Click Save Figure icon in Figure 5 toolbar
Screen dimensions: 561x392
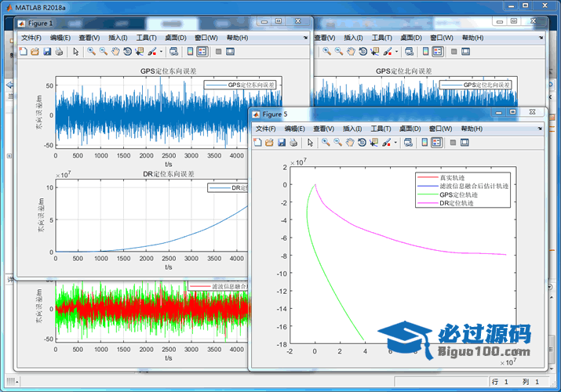pos(282,143)
